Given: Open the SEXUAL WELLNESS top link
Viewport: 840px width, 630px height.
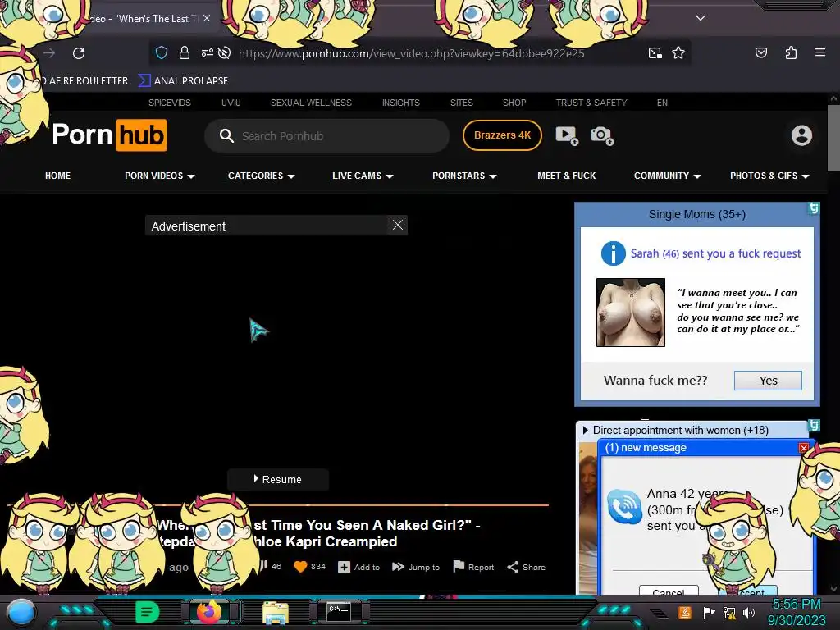Looking at the screenshot, I should click(x=311, y=103).
